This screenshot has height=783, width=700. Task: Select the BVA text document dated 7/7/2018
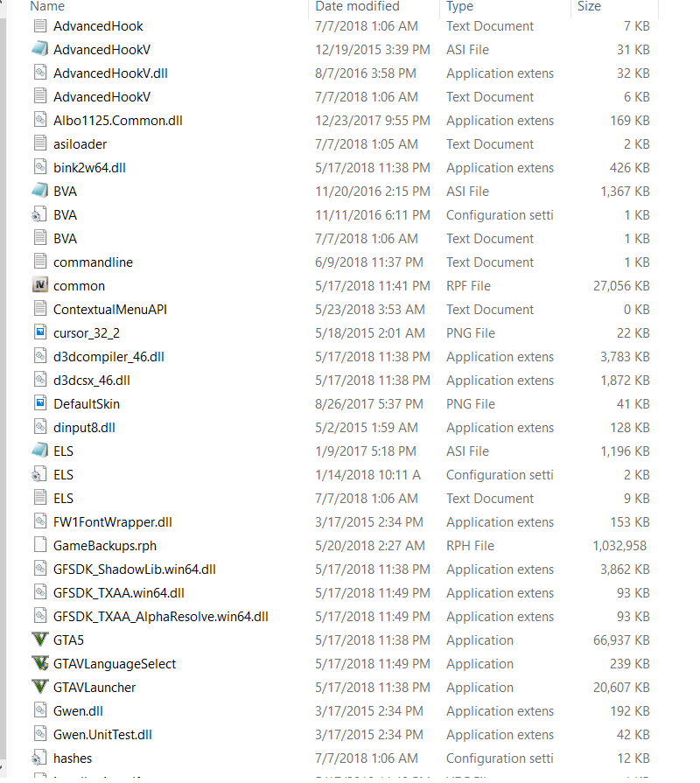pos(66,239)
